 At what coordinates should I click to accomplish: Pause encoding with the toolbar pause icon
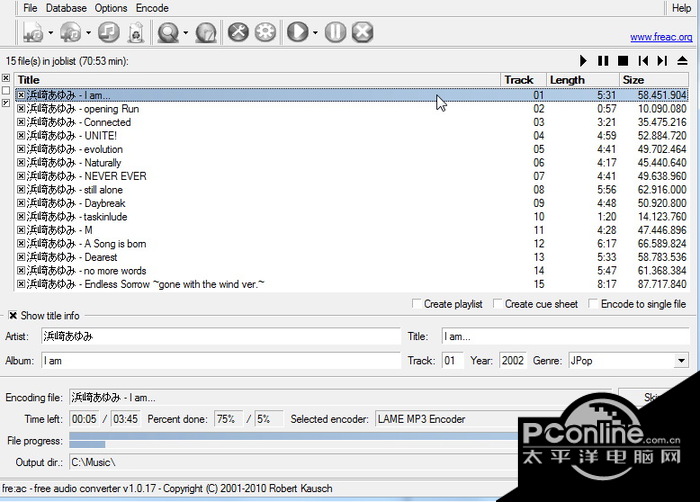click(x=335, y=32)
